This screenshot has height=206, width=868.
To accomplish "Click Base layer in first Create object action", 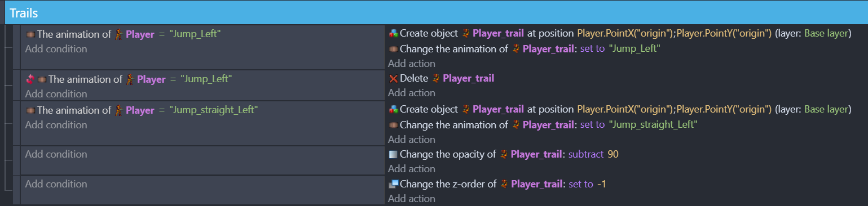I will (x=827, y=34).
